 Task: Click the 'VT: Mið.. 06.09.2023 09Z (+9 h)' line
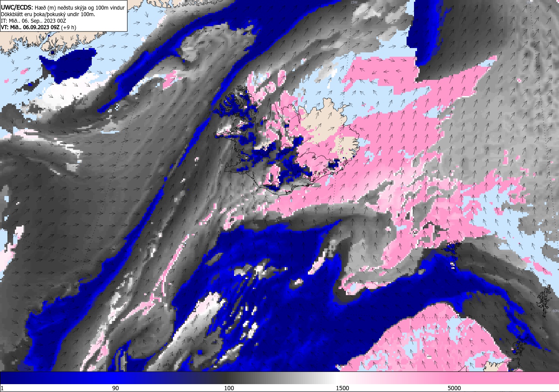click(38, 27)
